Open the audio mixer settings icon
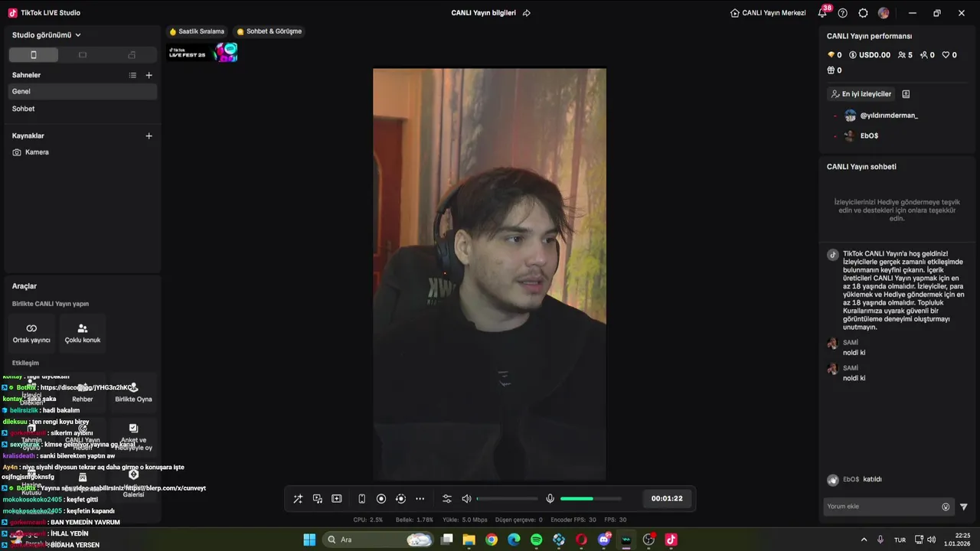The height and width of the screenshot is (551, 980). [x=447, y=499]
